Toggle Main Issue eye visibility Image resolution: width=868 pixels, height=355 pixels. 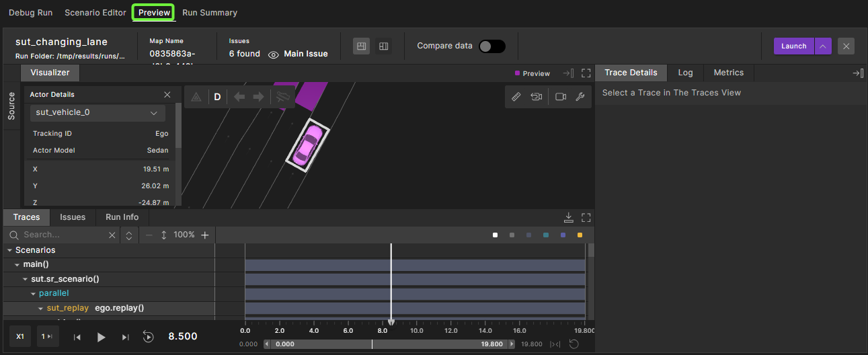tap(274, 54)
